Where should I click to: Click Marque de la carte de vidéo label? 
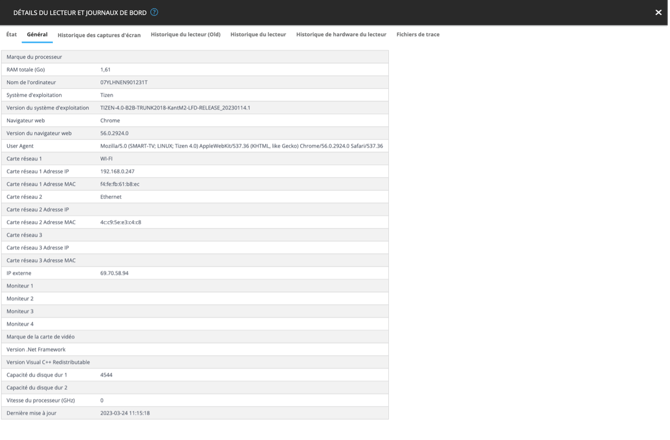(41, 337)
